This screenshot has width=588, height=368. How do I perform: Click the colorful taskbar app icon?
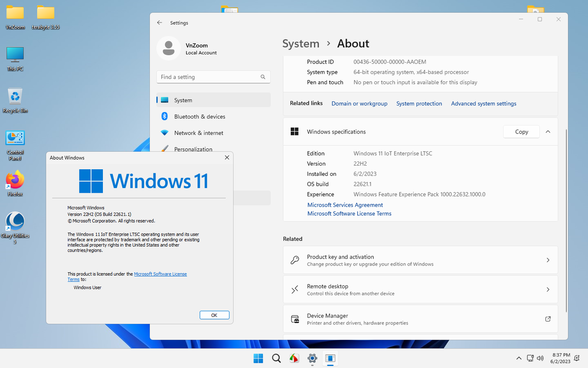[294, 358]
